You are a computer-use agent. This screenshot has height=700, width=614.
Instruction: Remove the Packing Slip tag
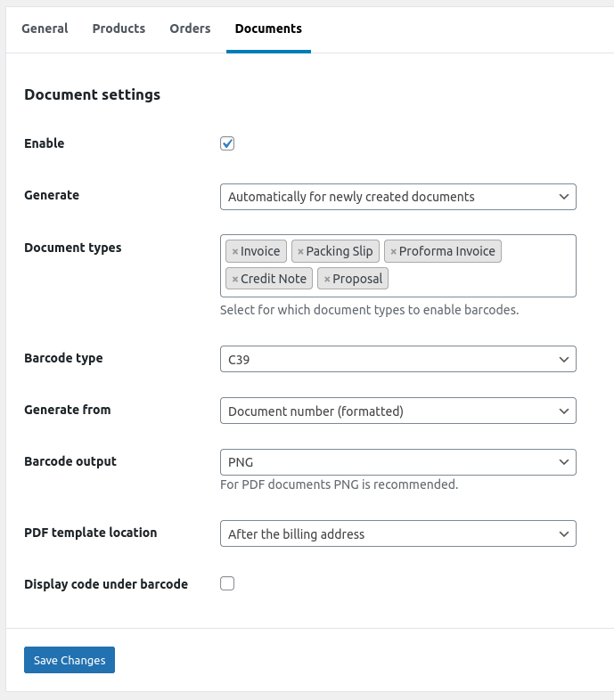[x=300, y=252]
